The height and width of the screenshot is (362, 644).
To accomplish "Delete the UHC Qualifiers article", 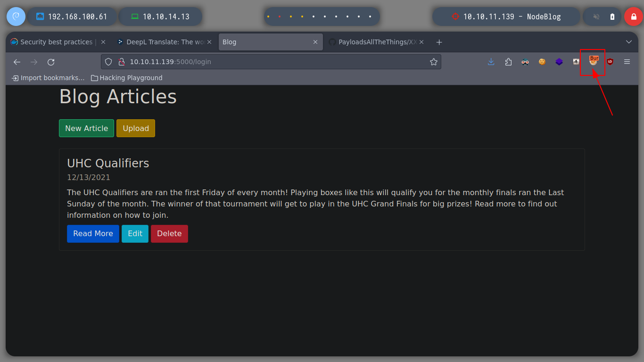I will (x=169, y=234).
